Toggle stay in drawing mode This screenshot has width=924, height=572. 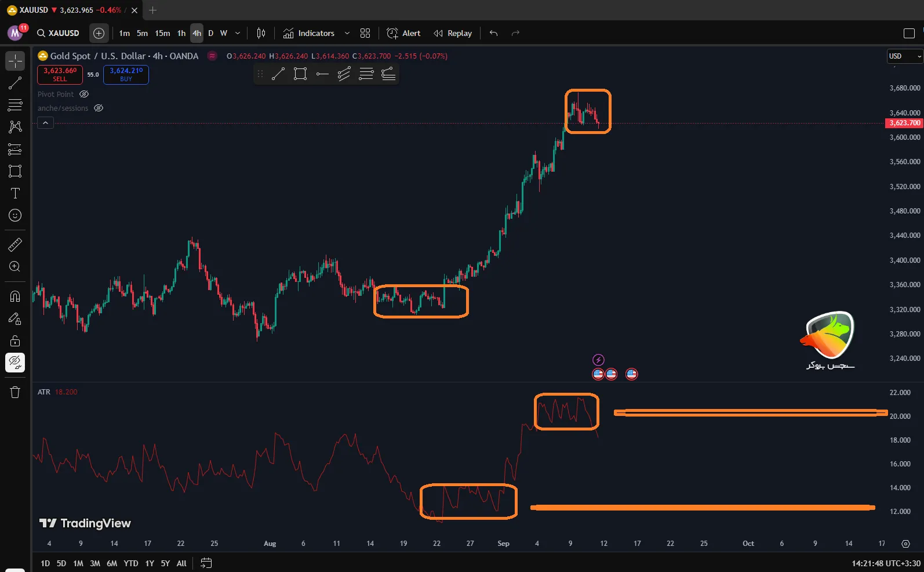(15, 318)
